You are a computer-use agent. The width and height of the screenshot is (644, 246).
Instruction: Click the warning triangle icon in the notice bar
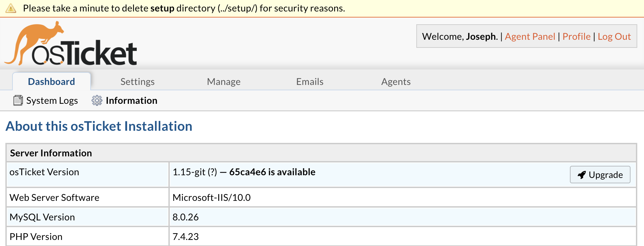coord(11,8)
